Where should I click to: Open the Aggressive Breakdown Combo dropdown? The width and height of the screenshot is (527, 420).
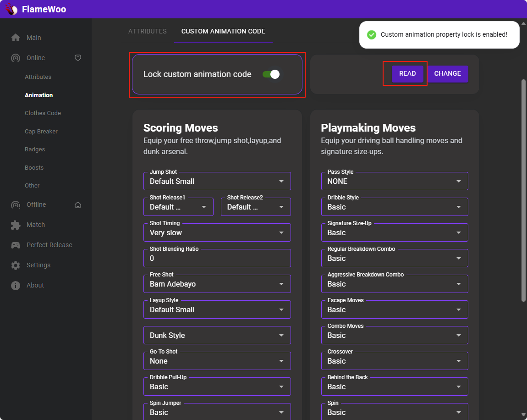click(395, 284)
